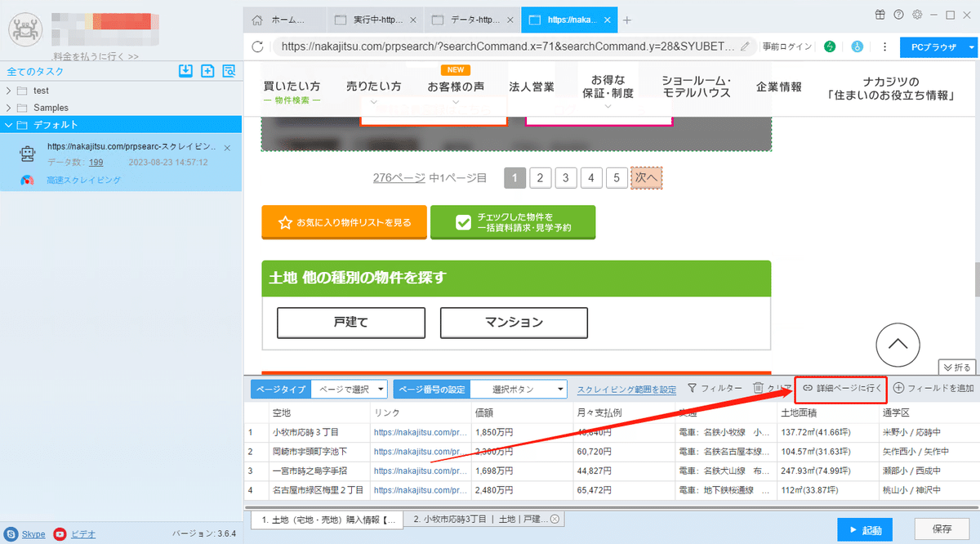Click the reload page icon
The height and width of the screenshot is (544, 980).
click(x=257, y=47)
